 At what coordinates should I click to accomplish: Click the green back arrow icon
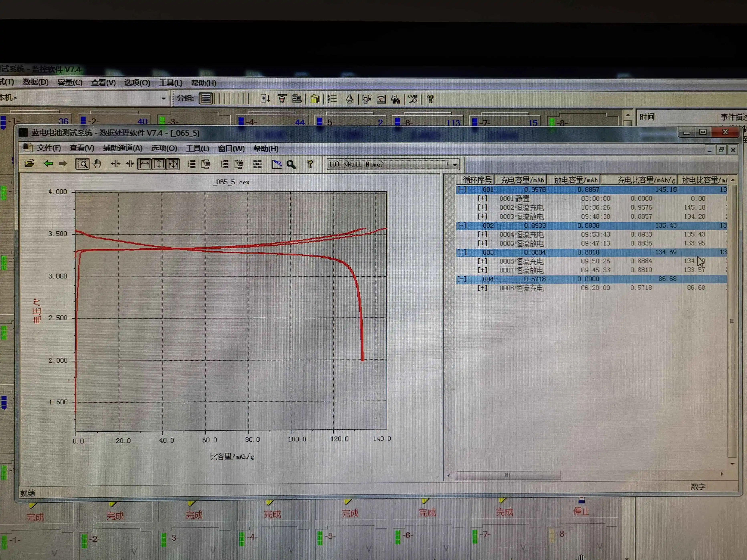pos(48,164)
